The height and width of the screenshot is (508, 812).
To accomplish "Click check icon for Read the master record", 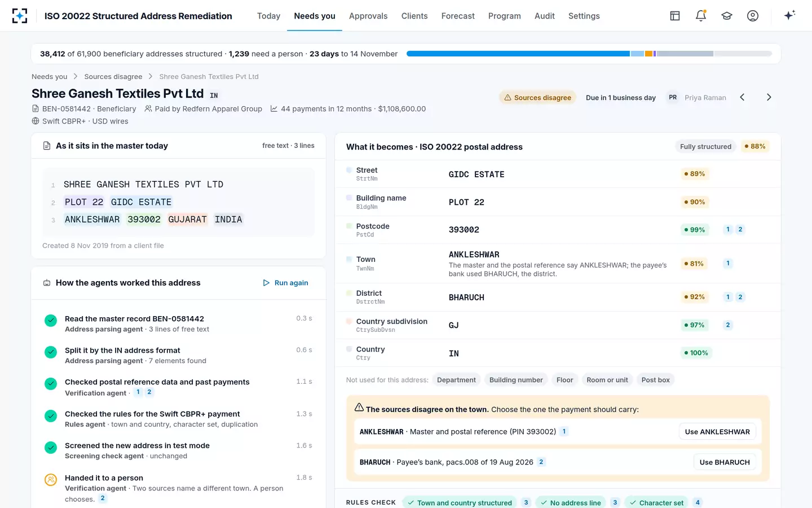I will coord(51,321).
